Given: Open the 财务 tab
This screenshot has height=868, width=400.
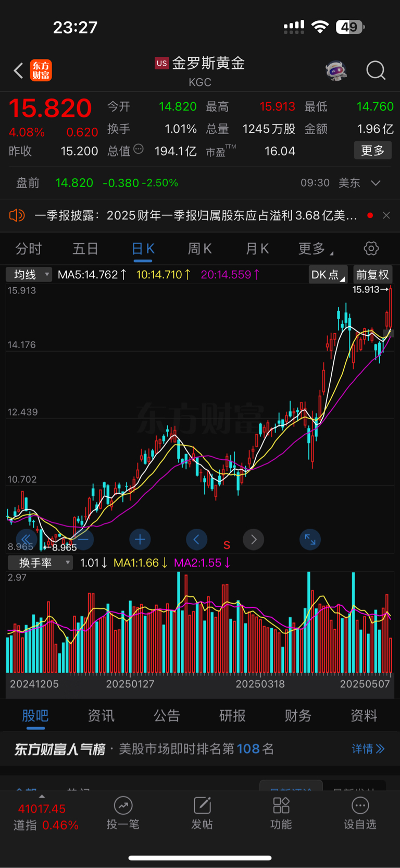Looking at the screenshot, I should tap(298, 716).
